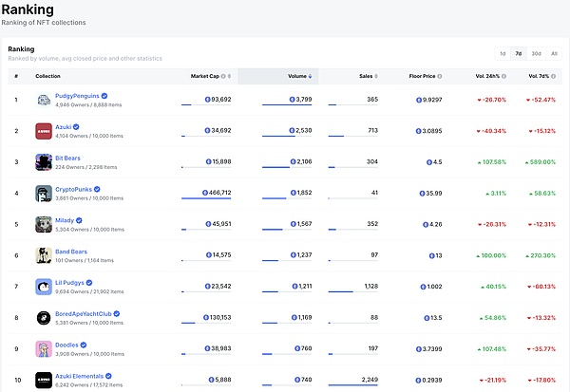Click the CryptoPunks avatar icon
Screen dimensions: 570x392
pyautogui.click(x=44, y=194)
